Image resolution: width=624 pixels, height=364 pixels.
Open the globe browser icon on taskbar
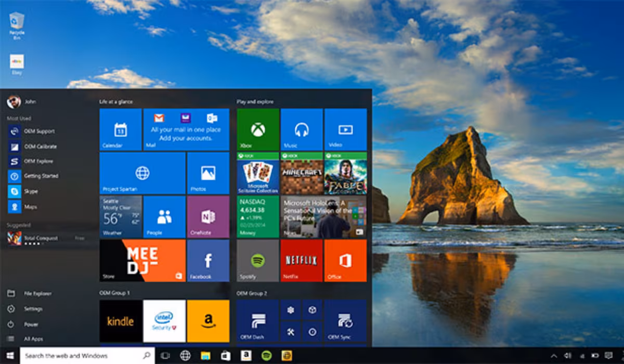pyautogui.click(x=185, y=356)
